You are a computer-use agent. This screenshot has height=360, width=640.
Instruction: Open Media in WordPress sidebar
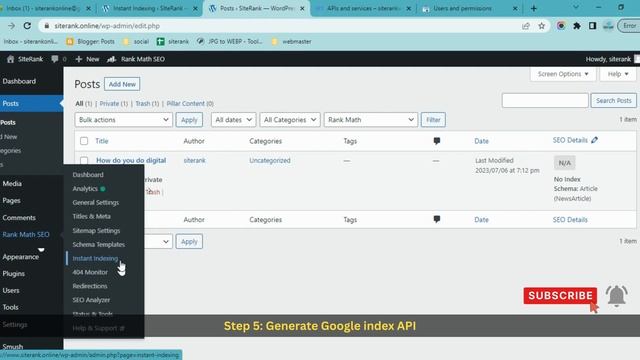coord(12,184)
